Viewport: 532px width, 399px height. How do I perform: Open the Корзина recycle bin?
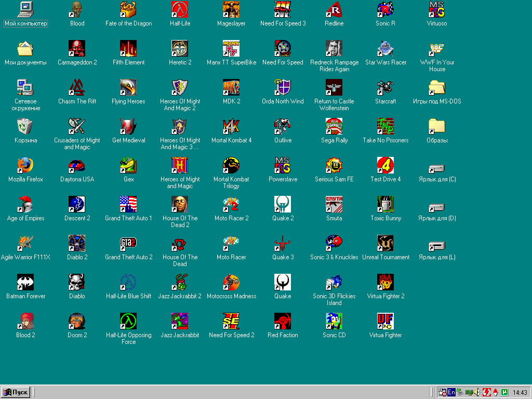point(25,127)
